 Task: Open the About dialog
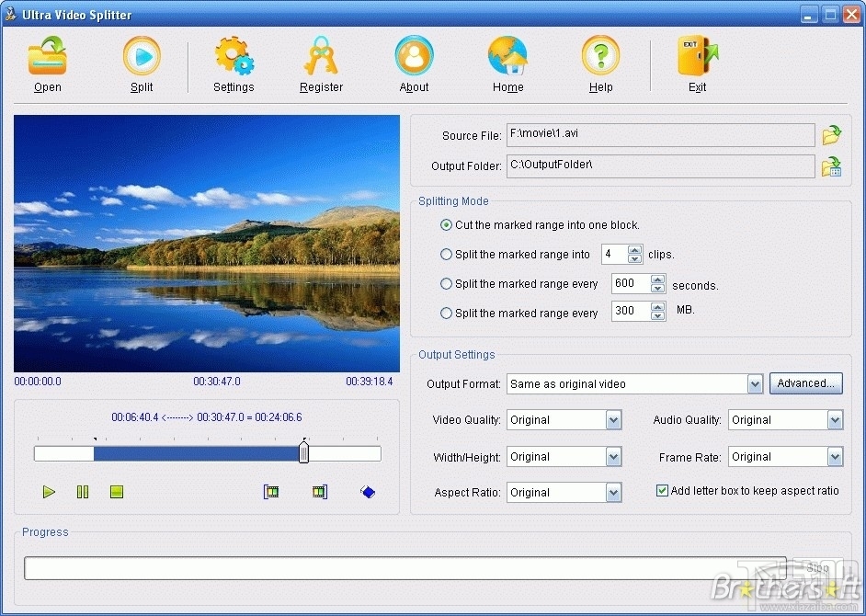coord(414,62)
